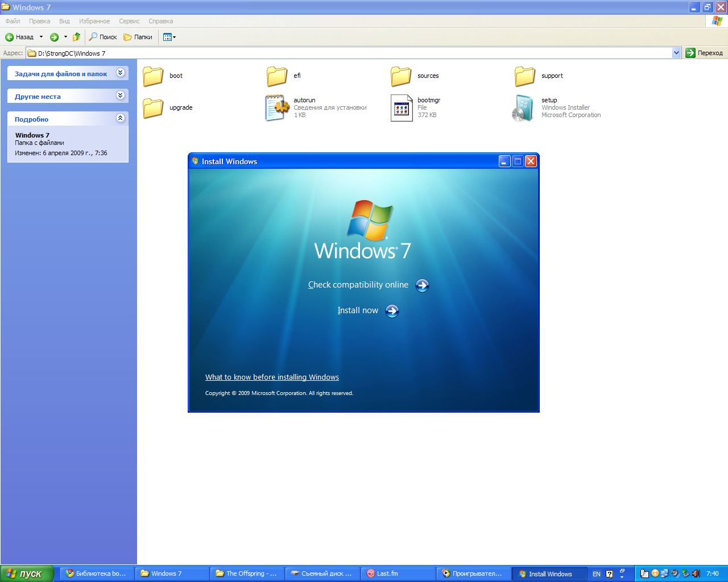Expand the Задачи для файлов и папок panel

[x=120, y=73]
